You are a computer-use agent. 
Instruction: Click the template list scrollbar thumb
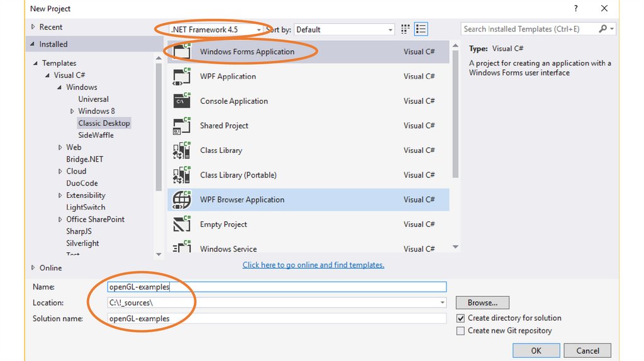(455, 114)
